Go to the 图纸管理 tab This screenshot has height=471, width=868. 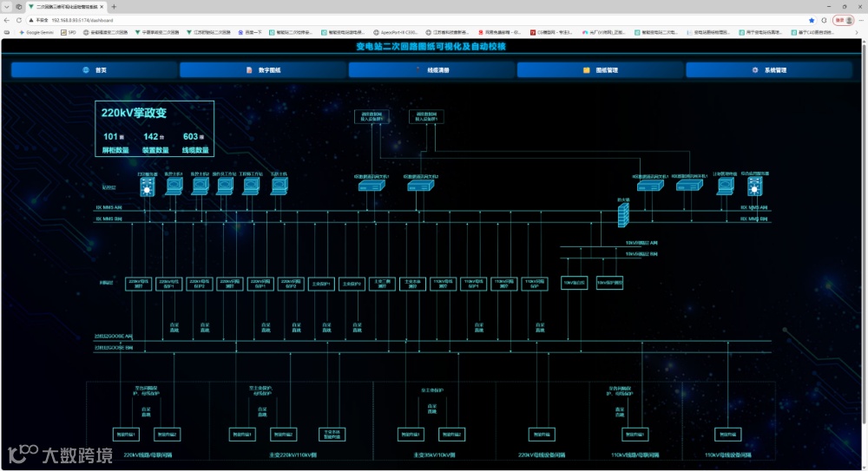click(602, 70)
